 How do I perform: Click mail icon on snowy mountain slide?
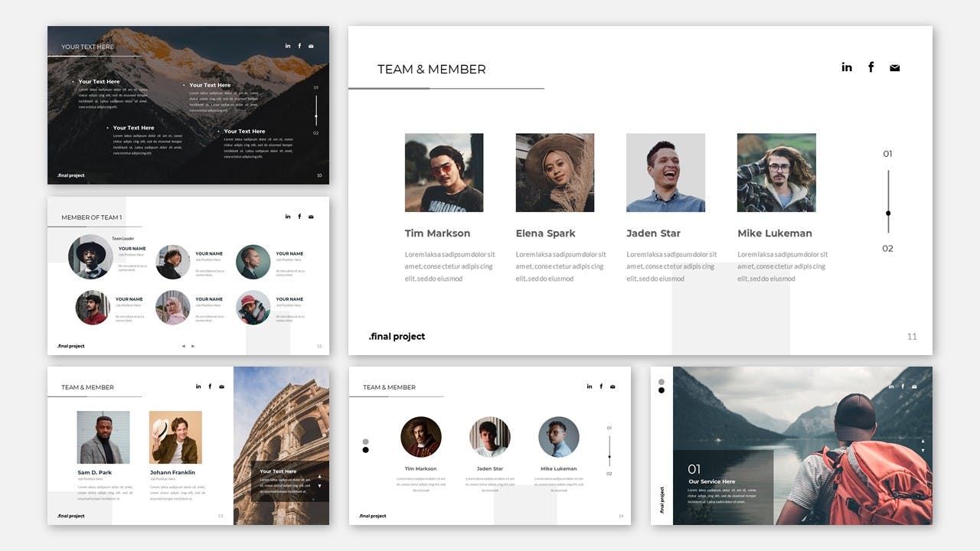311,46
